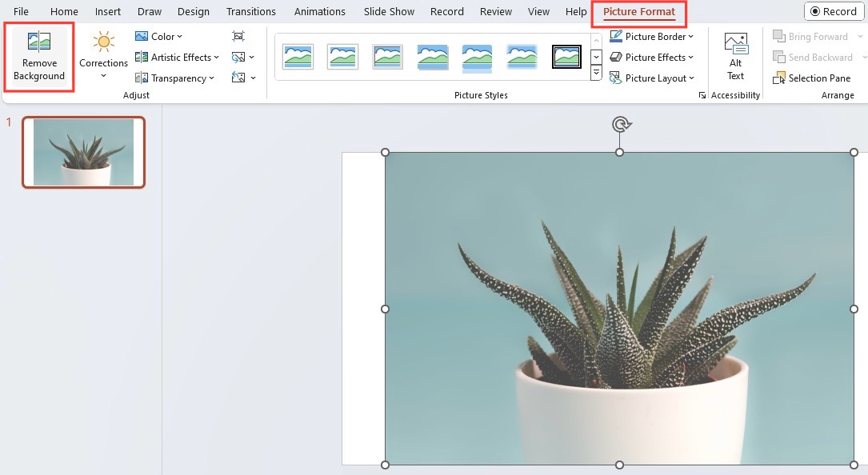Open the Picture Effects dropdown
This screenshot has width=868, height=475.
click(651, 57)
